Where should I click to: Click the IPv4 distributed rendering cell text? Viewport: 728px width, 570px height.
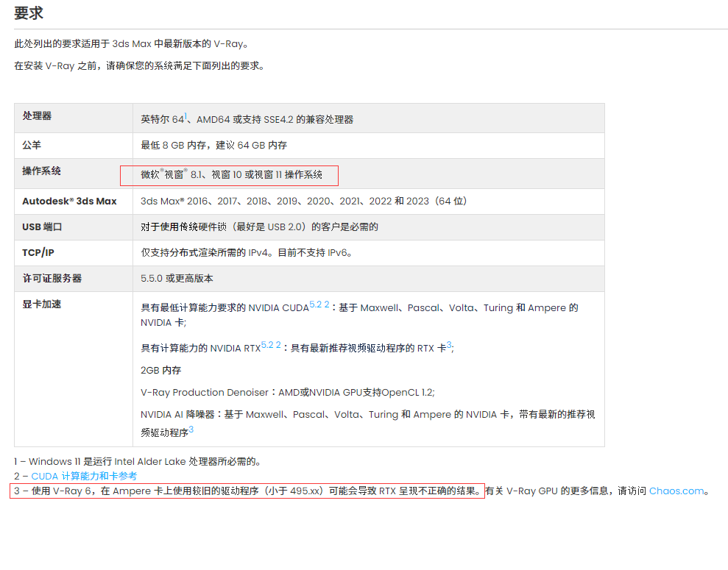247,253
